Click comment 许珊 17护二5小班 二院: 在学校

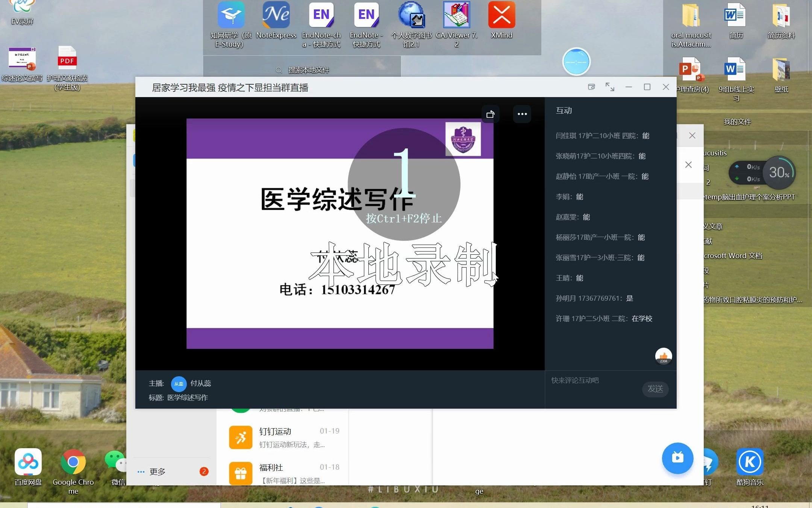click(x=604, y=319)
